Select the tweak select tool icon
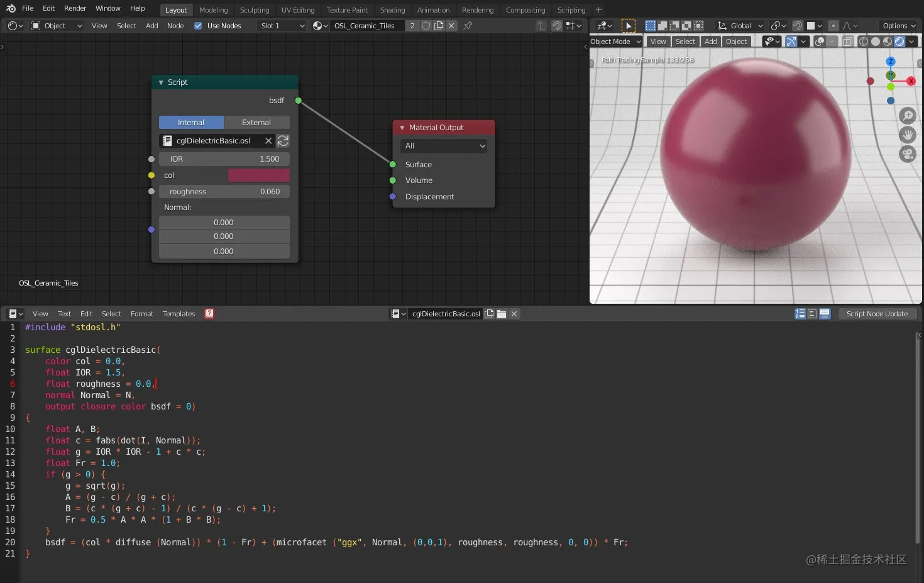This screenshot has width=924, height=583. (x=629, y=25)
